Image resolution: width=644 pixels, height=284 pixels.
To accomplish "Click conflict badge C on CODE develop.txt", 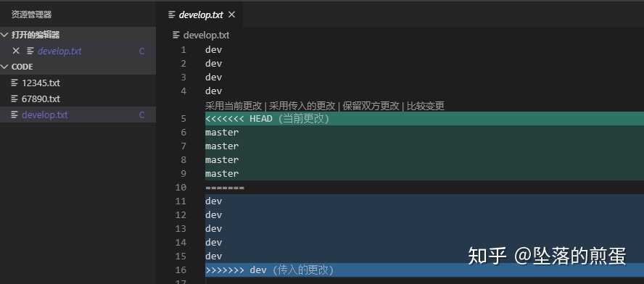I will tap(141, 115).
